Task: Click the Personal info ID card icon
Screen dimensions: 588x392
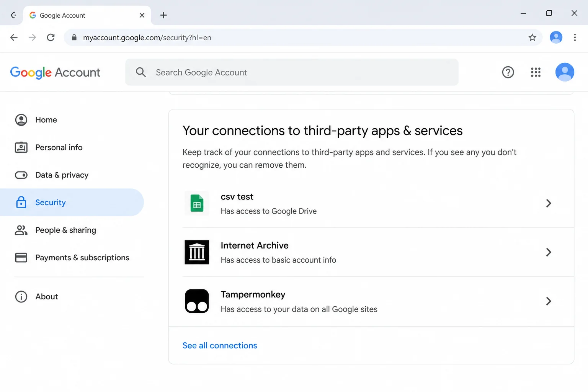Action: pyautogui.click(x=21, y=147)
